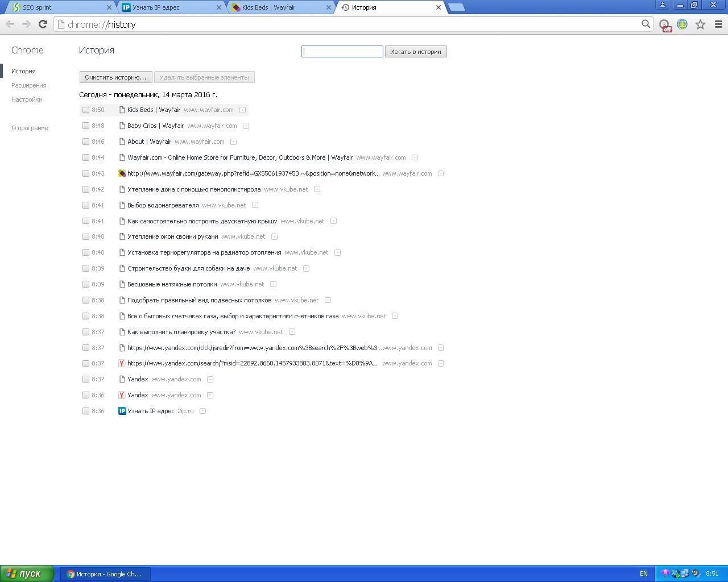The width and height of the screenshot is (728, 582).
Task: Click the page icon beside Выбор водонагревателя entry
Action: (122, 205)
